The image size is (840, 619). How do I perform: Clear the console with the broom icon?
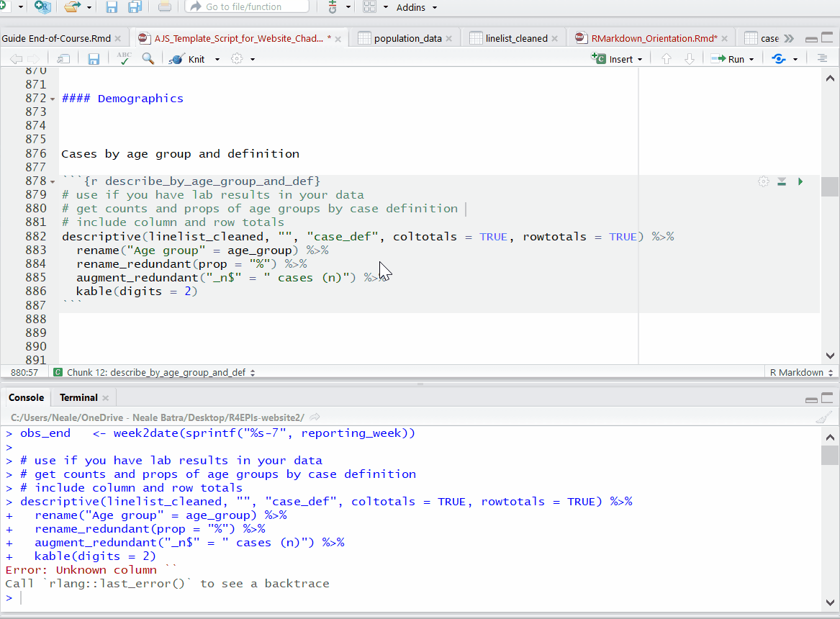point(823,417)
